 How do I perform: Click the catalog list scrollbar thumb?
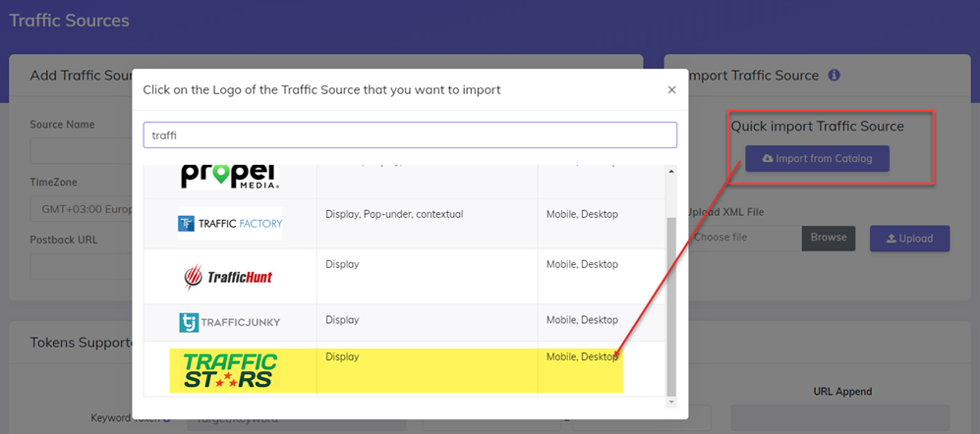click(672, 306)
